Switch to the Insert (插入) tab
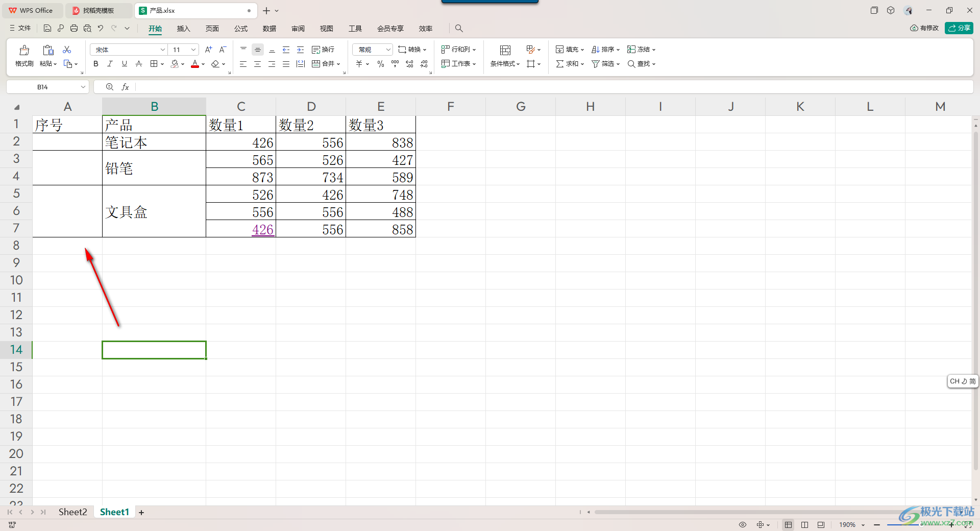Image resolution: width=980 pixels, height=531 pixels. 183,29
